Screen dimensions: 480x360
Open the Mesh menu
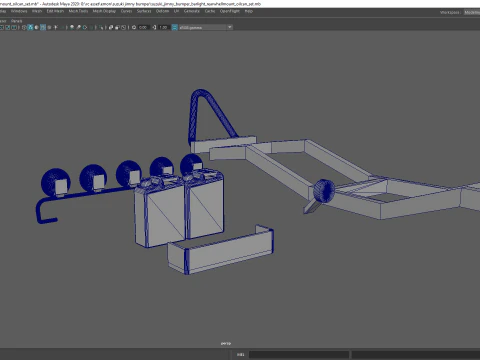tap(37, 11)
